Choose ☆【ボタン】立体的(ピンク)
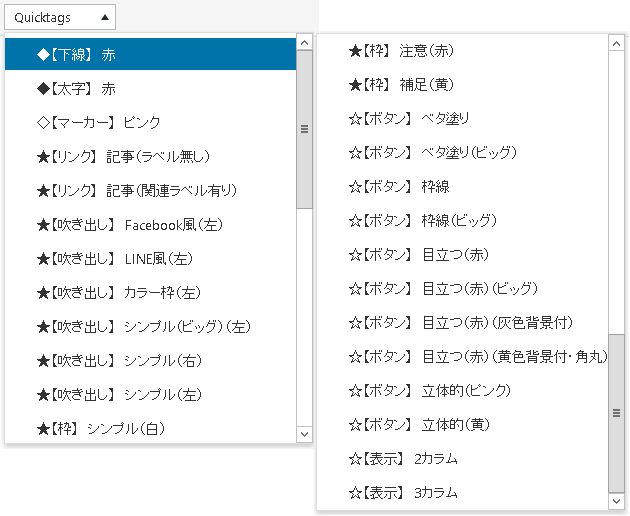This screenshot has width=630, height=516. [x=463, y=391]
